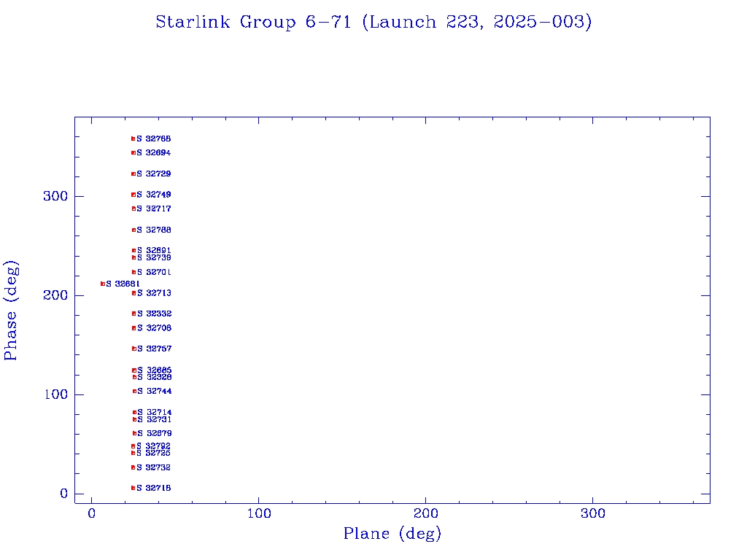Select the "S 32744" satellite label
This screenshot has width=747, height=560.
coord(155,392)
